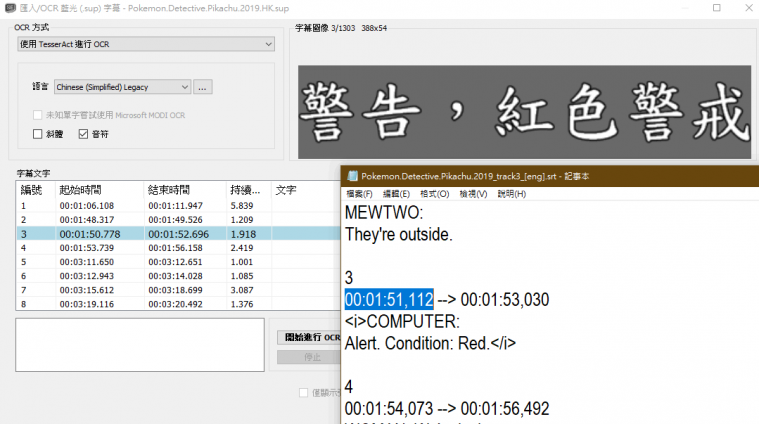
Task: Open the Help (說明) menu in Notepad
Action: click(x=512, y=194)
